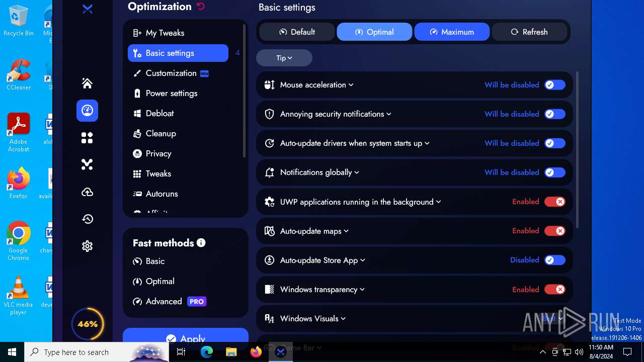Click the Windows Visuals font icon

pos(270,318)
